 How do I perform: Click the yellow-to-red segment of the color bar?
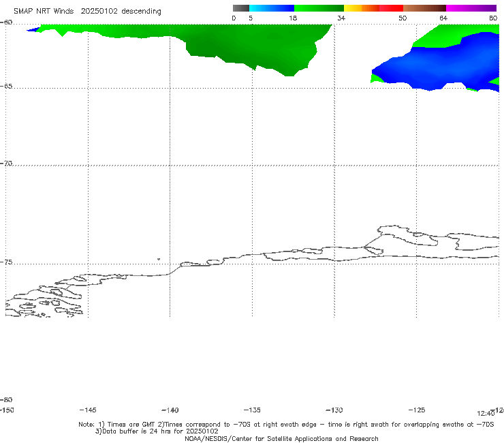[373, 8]
